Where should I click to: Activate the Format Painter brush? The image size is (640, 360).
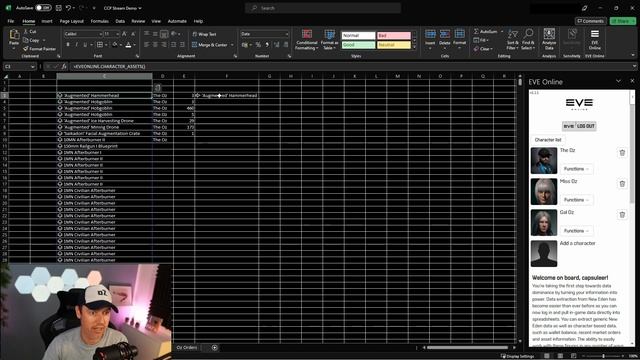tap(26, 49)
